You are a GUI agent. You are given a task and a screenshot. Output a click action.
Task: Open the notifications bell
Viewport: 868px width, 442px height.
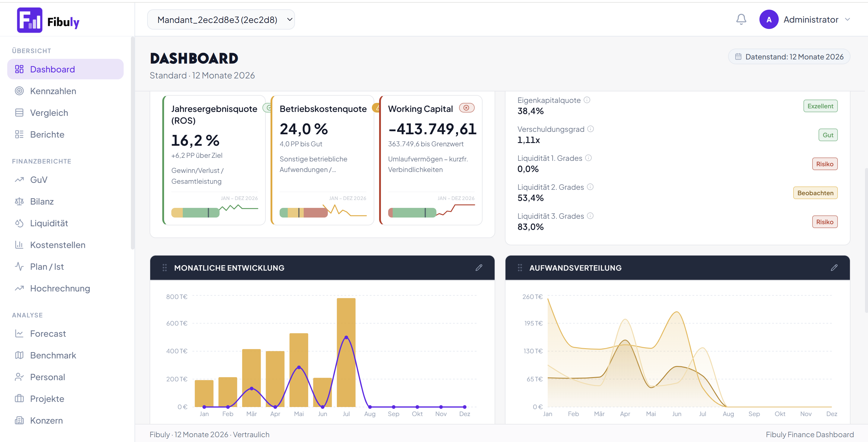[x=741, y=19]
